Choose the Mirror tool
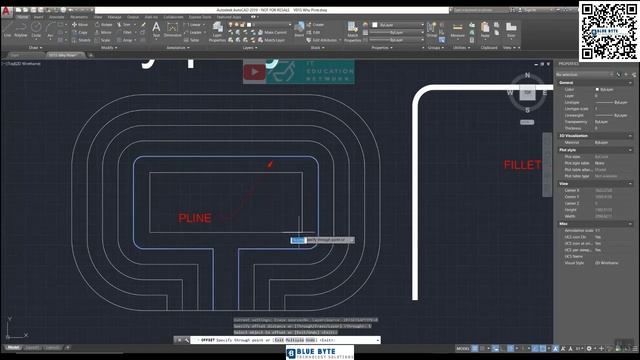Viewport: 640px width, 360px height. (x=103, y=32)
